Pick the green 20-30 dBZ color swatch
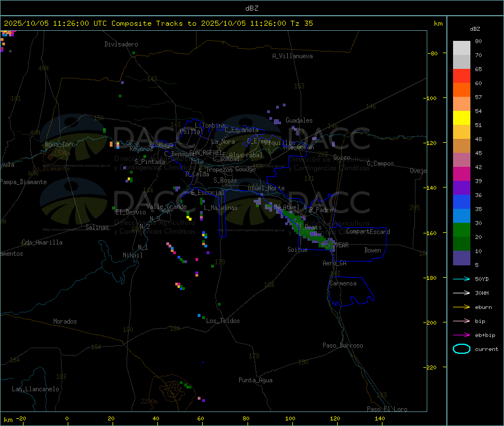The width and height of the screenshot is (504, 426). [x=461, y=230]
